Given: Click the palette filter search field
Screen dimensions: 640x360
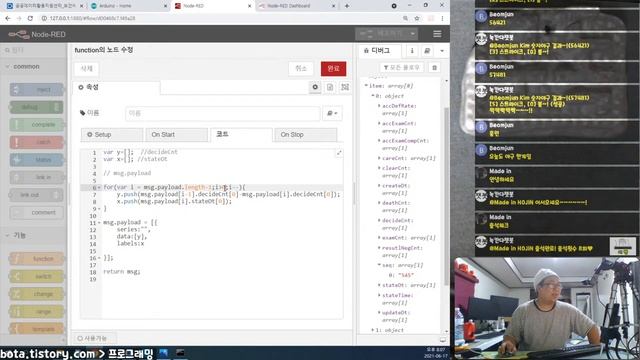Looking at the screenshot, I should click(34, 50).
